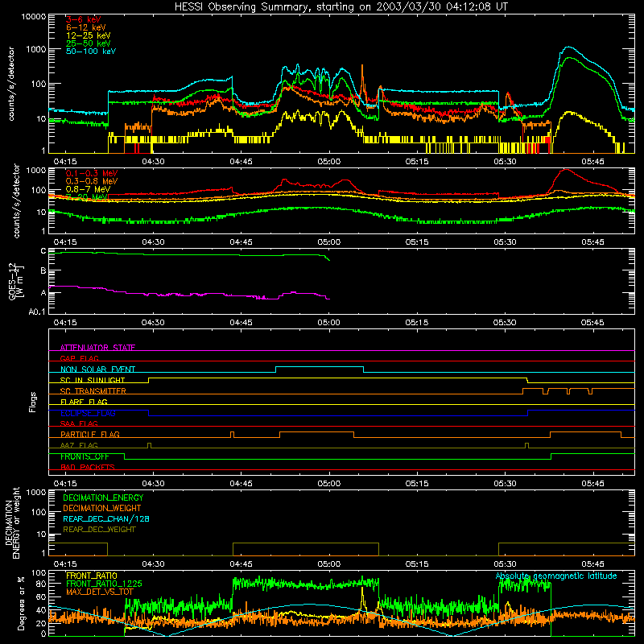Select the REAR_DEC_WEIGHT legend label
Viewport: 644px width, 644px height.
(99, 530)
